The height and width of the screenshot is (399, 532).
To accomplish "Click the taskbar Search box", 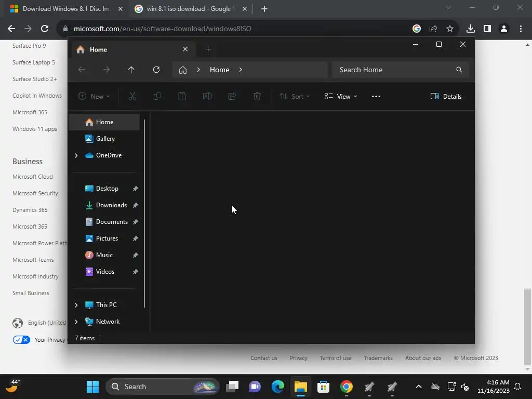I will (x=163, y=387).
